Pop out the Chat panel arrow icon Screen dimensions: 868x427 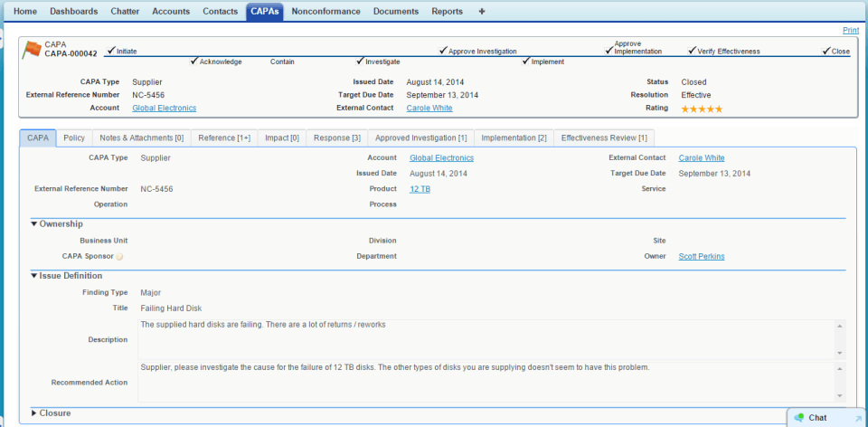pos(858,418)
